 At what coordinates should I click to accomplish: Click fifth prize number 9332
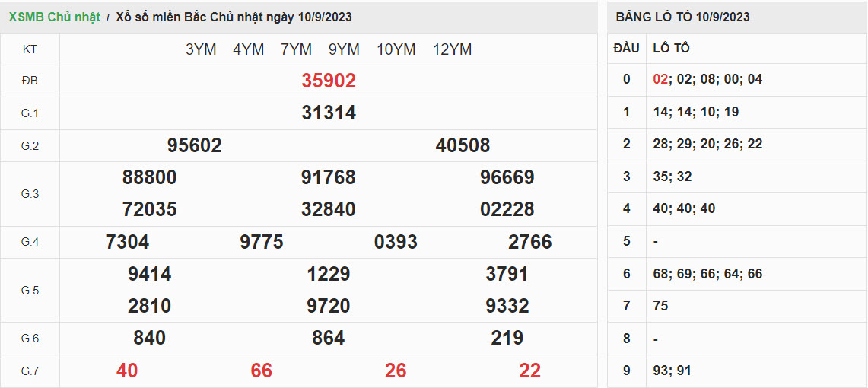pyautogui.click(x=507, y=306)
